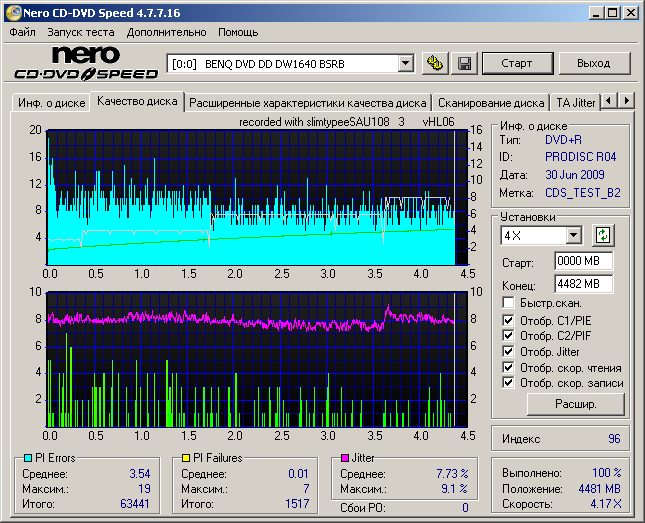Expand the 4 X speed dropdown

pos(573,235)
